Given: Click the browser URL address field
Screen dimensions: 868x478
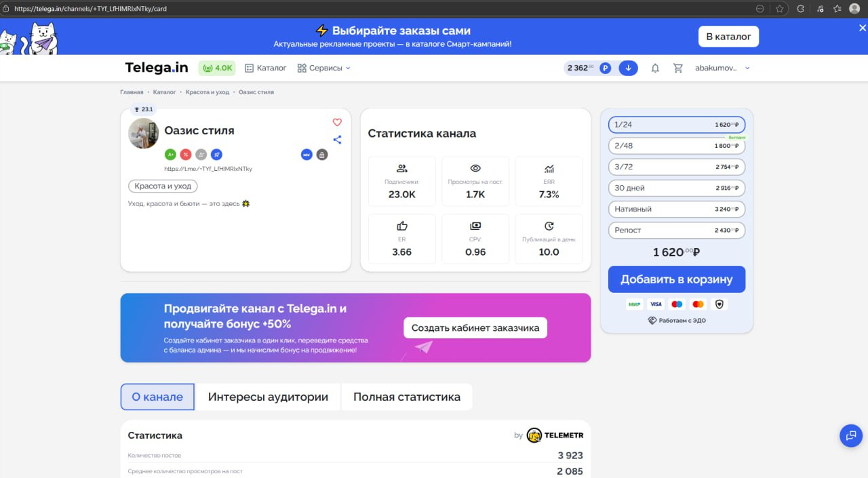Looking at the screenshot, I should (x=380, y=9).
